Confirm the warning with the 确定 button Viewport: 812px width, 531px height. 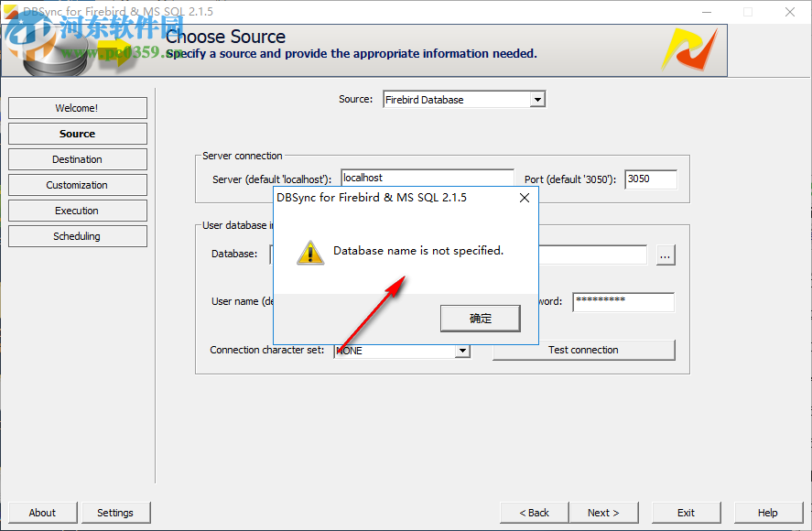[x=480, y=318]
